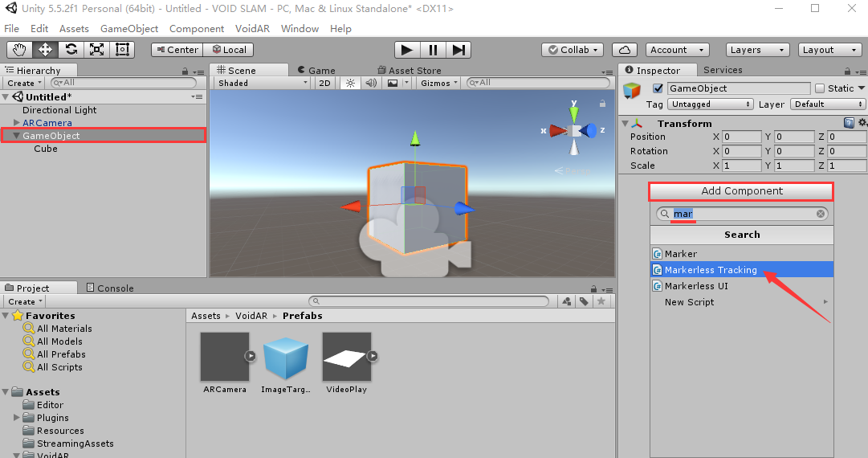
Task: Open the Tag Untagged dropdown
Action: click(x=711, y=104)
